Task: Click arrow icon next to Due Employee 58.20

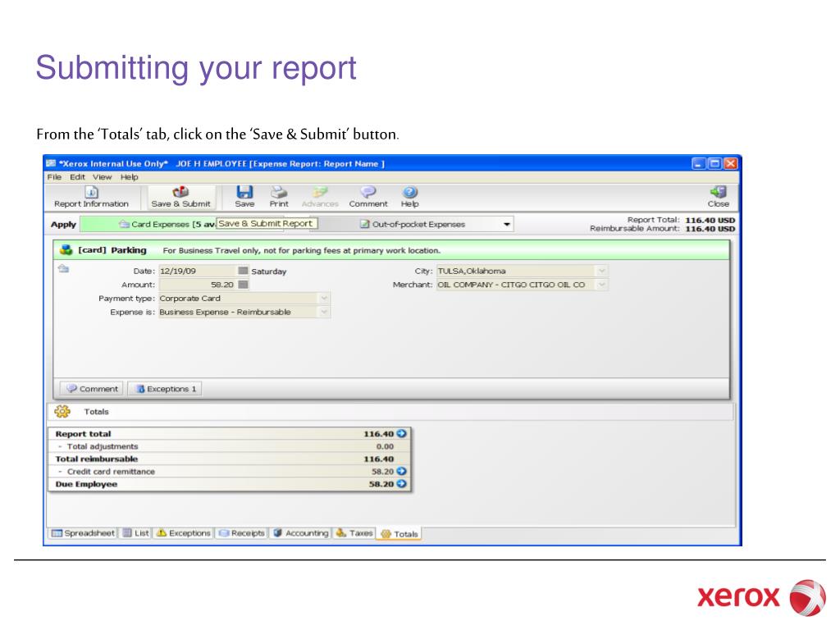Action: pos(401,483)
